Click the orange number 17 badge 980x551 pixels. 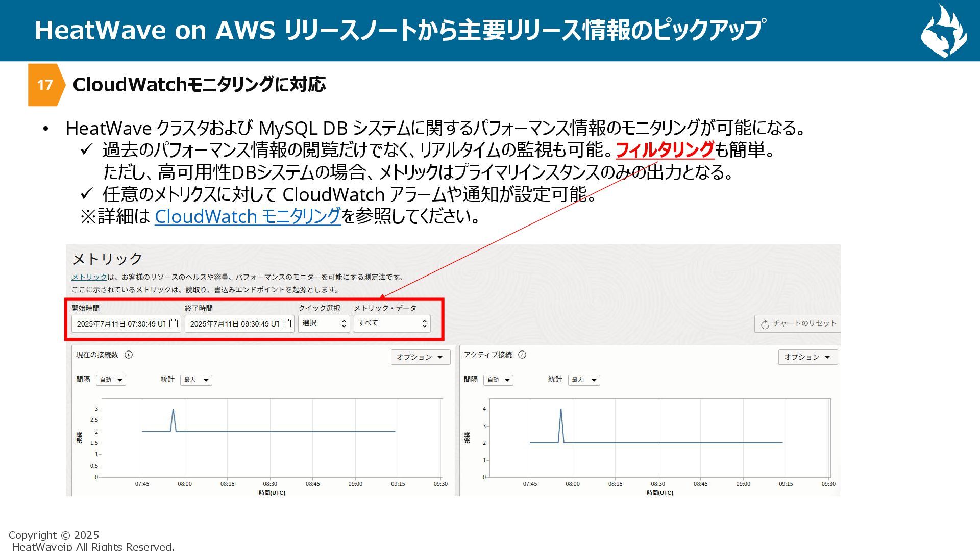point(46,85)
